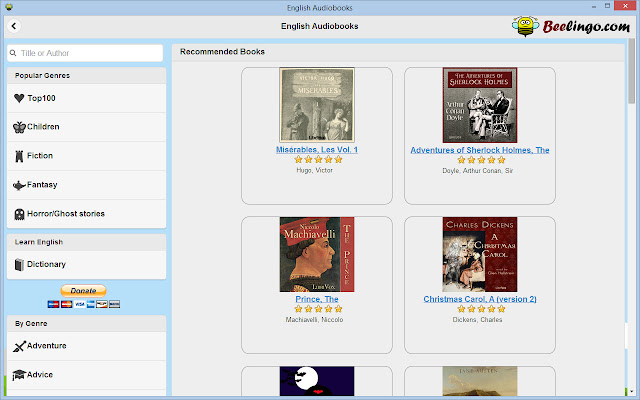
Task: Open the Top100 genre
Action: [87, 98]
